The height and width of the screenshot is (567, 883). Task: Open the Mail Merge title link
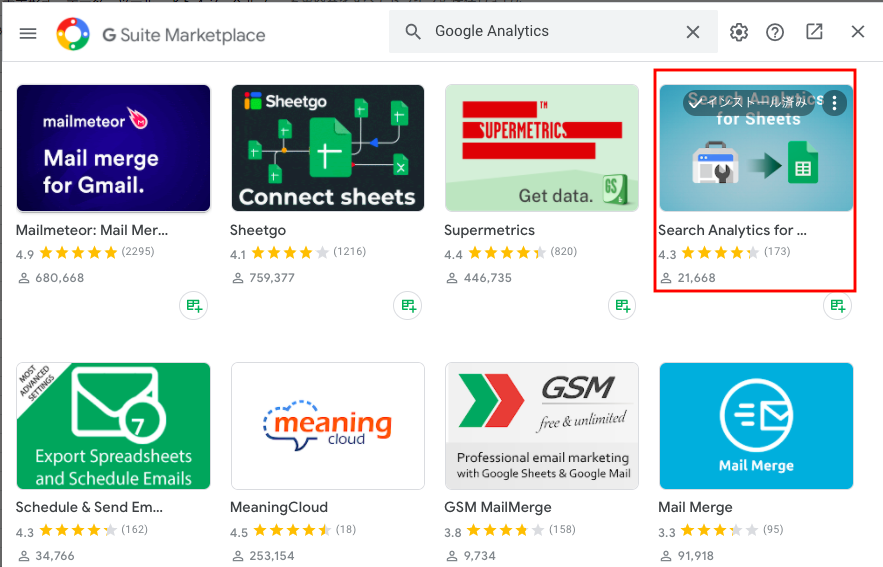(x=695, y=507)
